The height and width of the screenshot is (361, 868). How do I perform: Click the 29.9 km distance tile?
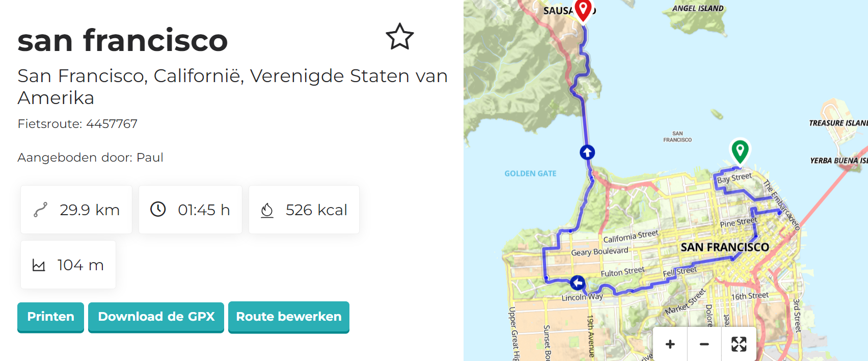click(76, 210)
